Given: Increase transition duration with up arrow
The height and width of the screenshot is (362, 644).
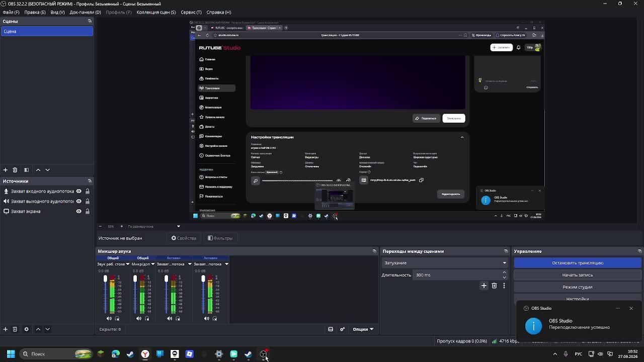Looking at the screenshot, I should 504,273.
